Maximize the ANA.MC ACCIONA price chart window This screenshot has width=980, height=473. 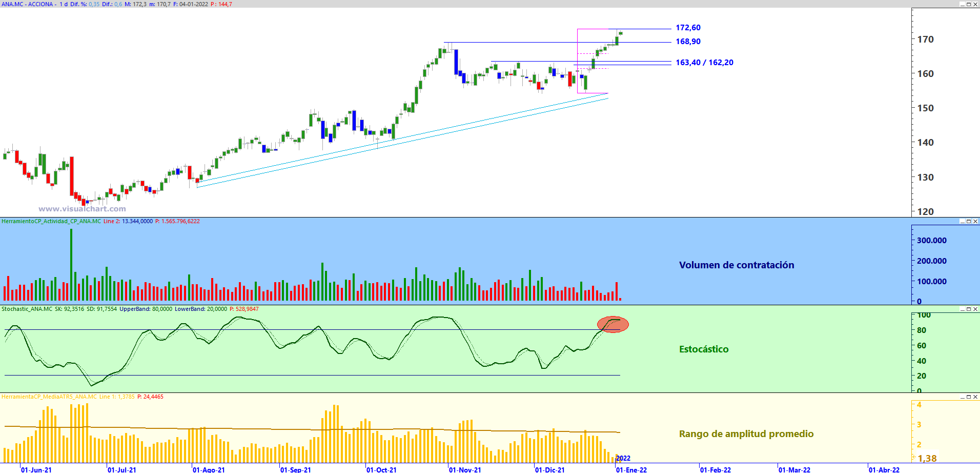[969, 4]
